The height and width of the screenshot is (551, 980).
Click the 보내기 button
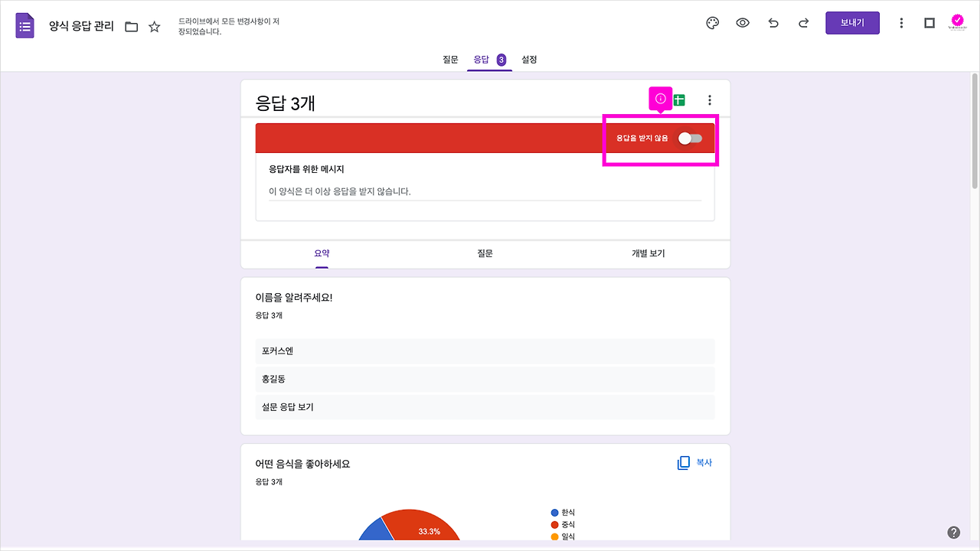pyautogui.click(x=852, y=22)
